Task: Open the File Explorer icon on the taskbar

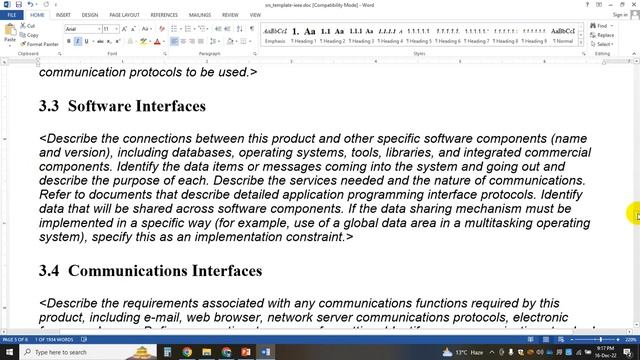Action: pos(207,352)
